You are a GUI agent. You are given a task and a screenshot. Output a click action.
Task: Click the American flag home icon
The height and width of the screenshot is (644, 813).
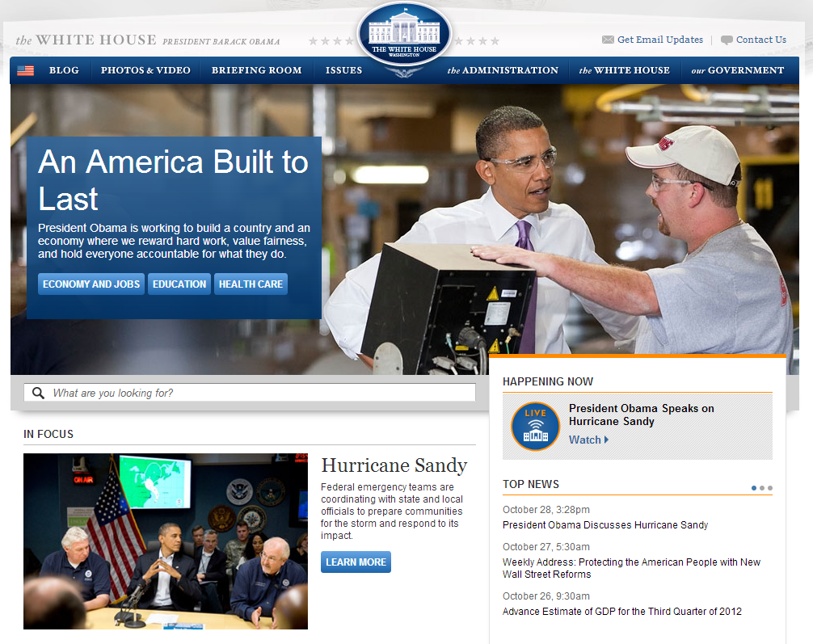click(x=26, y=70)
